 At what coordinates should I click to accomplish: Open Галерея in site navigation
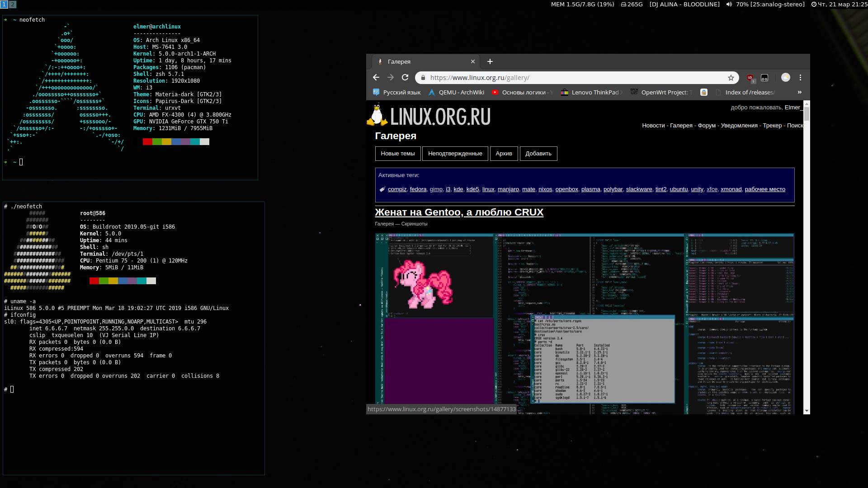pos(681,126)
